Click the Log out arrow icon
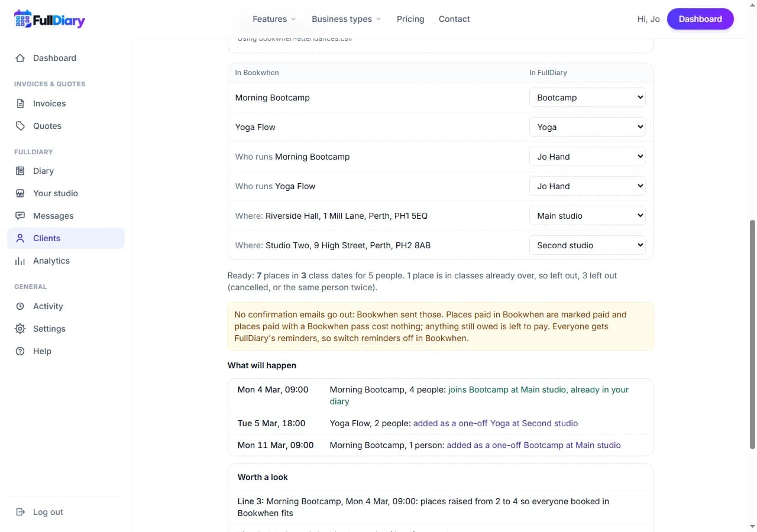 pyautogui.click(x=20, y=512)
